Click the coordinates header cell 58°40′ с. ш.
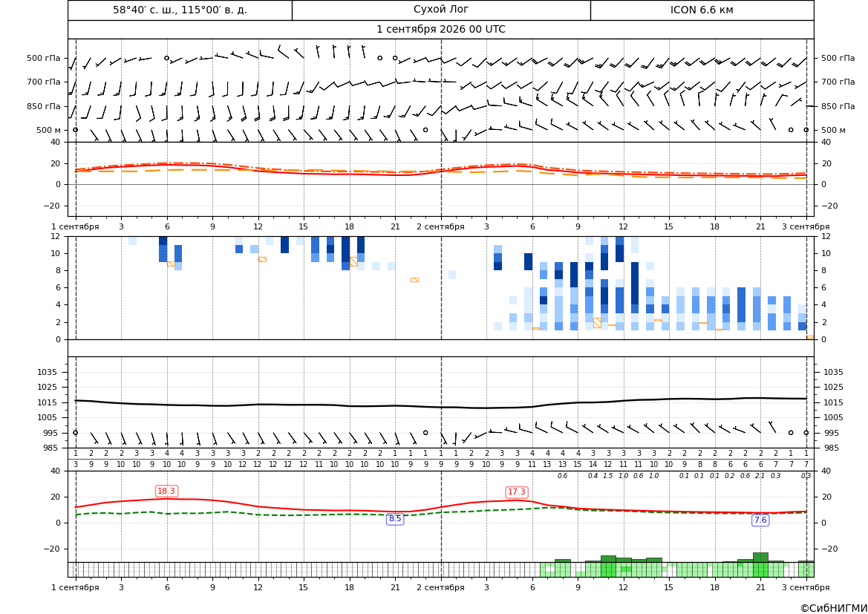This screenshot has width=868, height=614. point(180,10)
